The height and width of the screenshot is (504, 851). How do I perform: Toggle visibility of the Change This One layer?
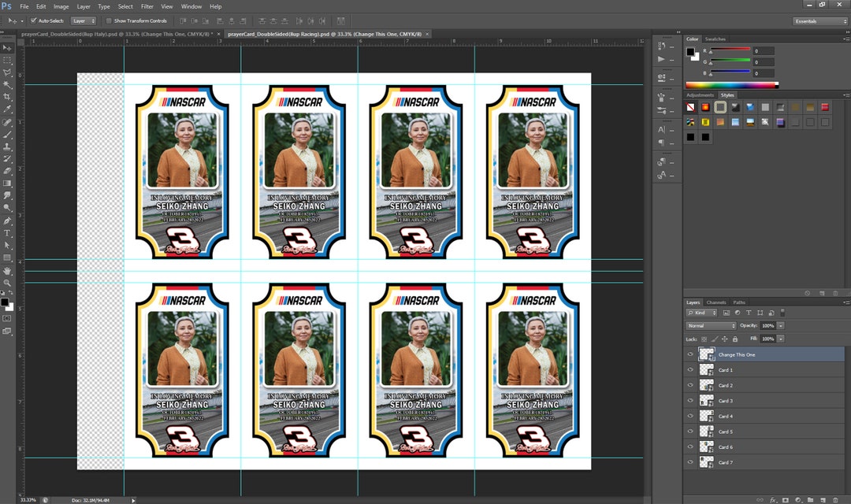(691, 354)
